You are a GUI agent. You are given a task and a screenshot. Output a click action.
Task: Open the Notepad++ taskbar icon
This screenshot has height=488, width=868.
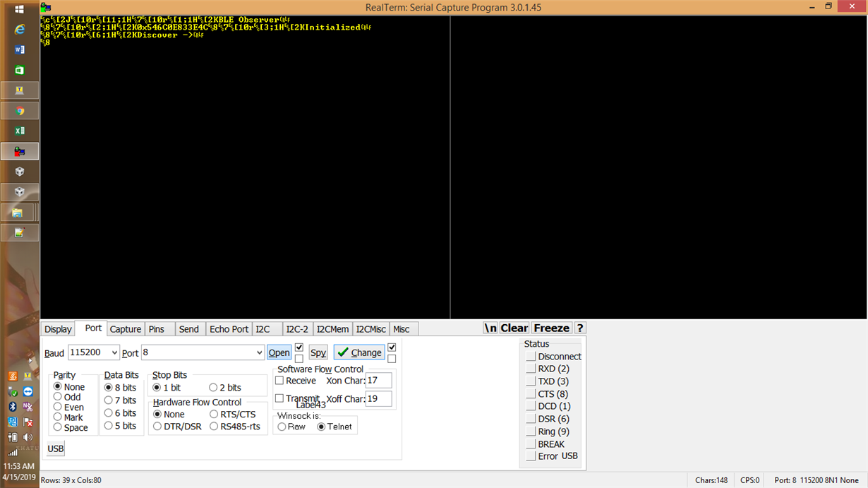20,232
